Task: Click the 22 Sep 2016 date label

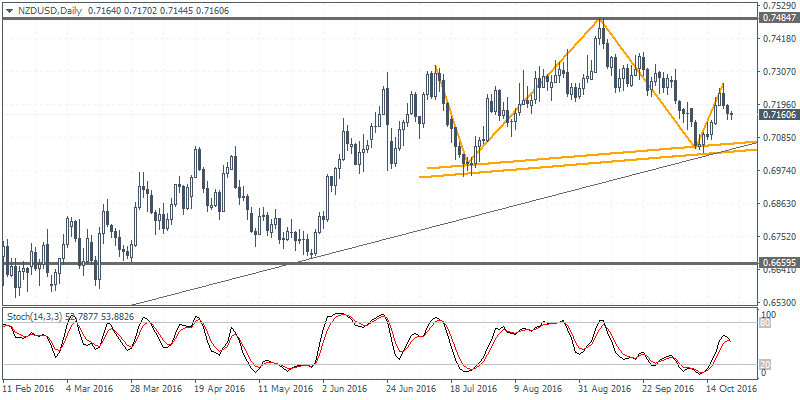Action: point(668,388)
